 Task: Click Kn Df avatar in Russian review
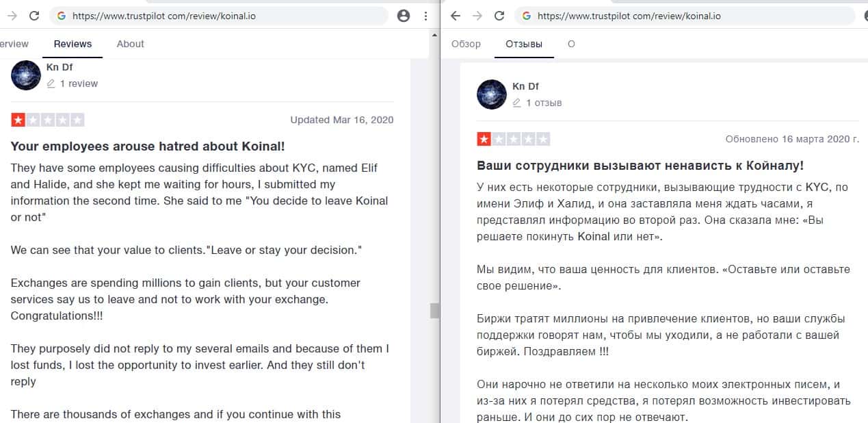491,94
